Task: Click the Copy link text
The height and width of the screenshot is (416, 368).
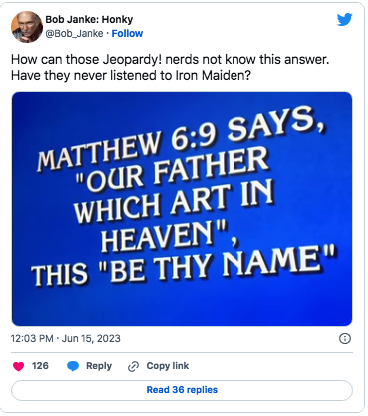Action: tap(168, 366)
